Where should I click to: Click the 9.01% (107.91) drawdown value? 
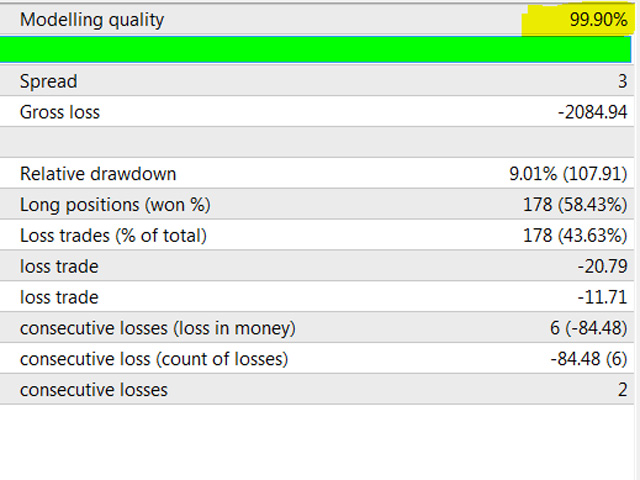coord(568,174)
